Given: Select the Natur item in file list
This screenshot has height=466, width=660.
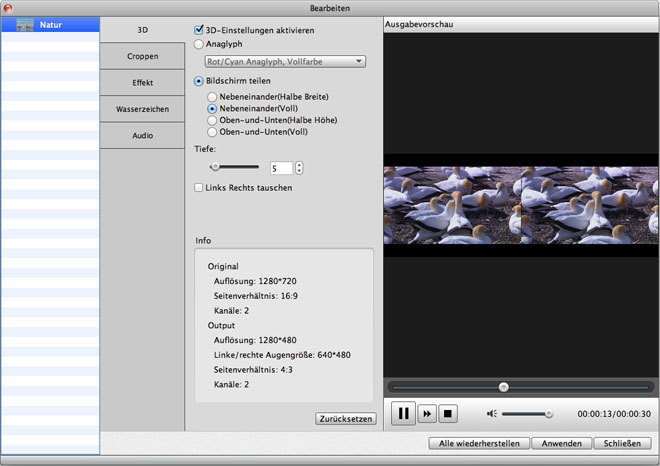Looking at the screenshot, I should (51, 25).
